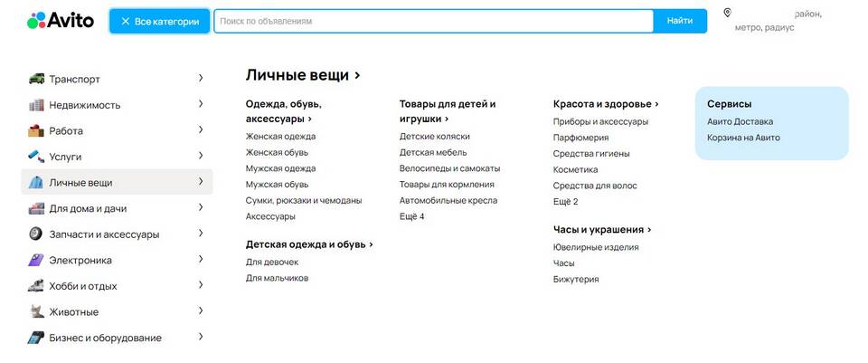
Task: Click the Работа briefcase icon
Action: (36, 130)
